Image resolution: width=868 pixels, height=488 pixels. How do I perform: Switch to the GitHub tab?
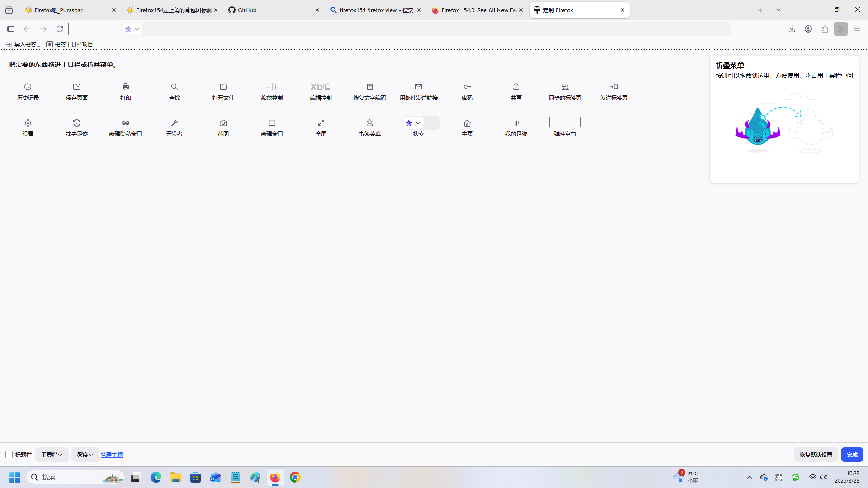pyautogui.click(x=274, y=10)
